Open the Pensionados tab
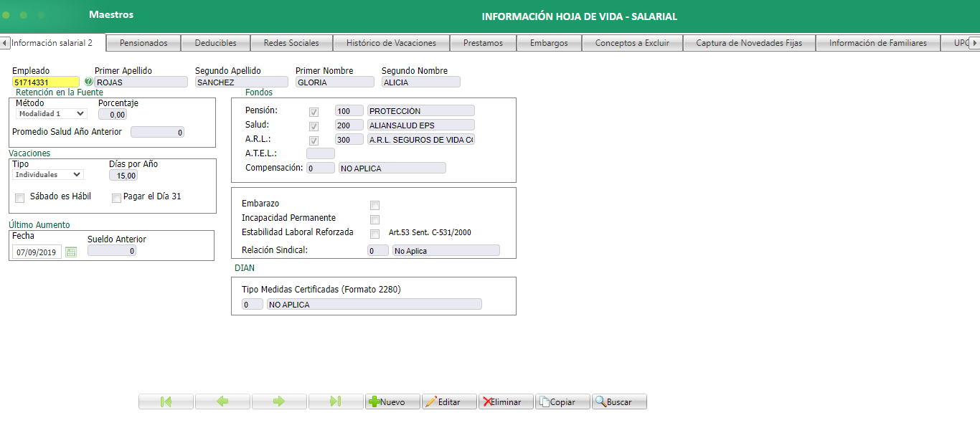This screenshot has height=428, width=980. (143, 43)
